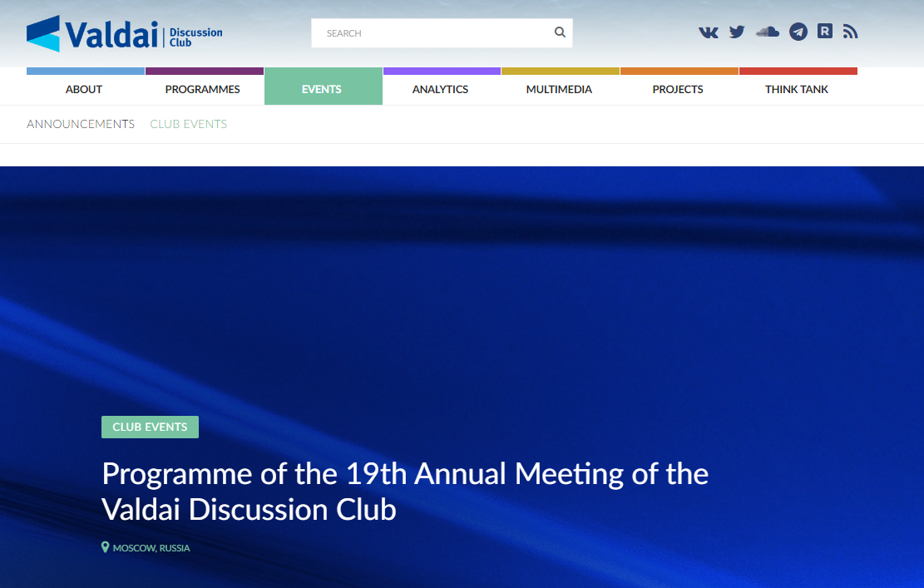
Task: Click the magnifying glass search icon
Action: coord(560,32)
